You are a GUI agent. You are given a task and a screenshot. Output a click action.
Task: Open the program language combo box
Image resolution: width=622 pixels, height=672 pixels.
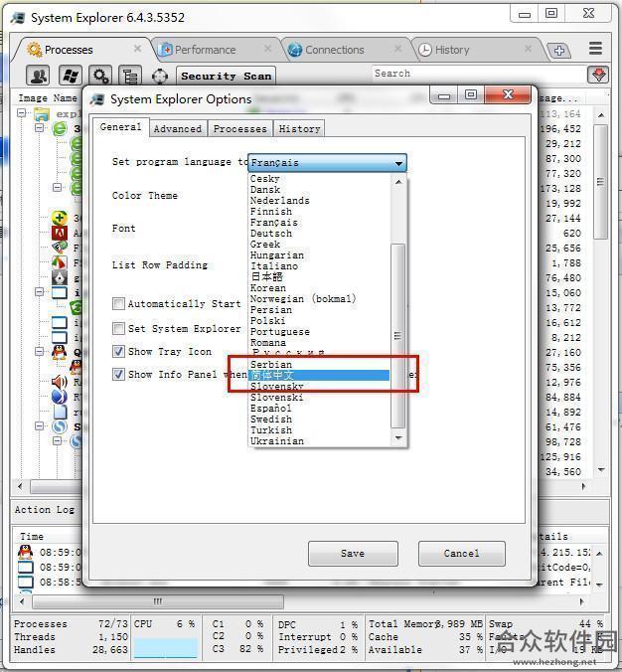[327, 163]
